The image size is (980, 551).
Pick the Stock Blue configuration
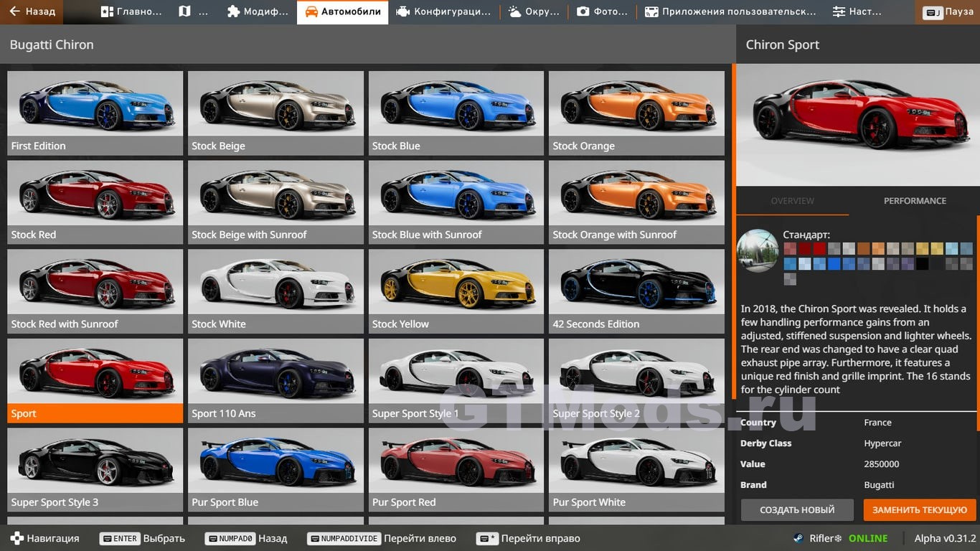tap(456, 113)
